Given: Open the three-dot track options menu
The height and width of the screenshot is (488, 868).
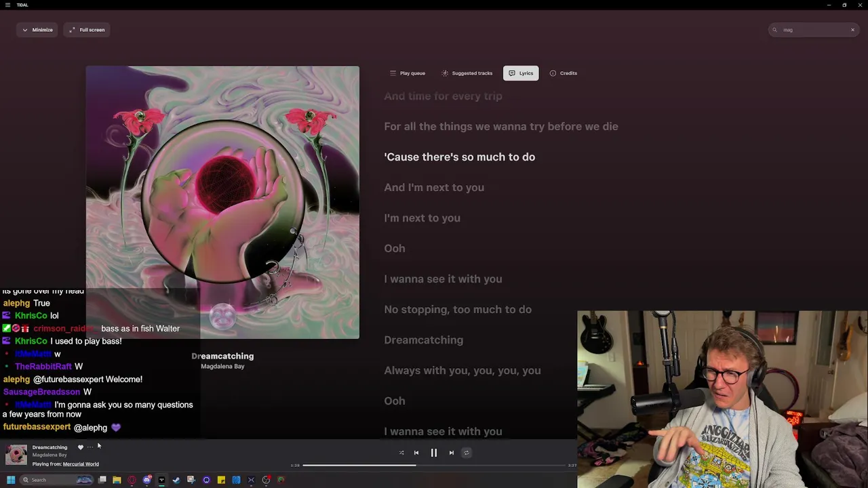Looking at the screenshot, I should (x=90, y=447).
